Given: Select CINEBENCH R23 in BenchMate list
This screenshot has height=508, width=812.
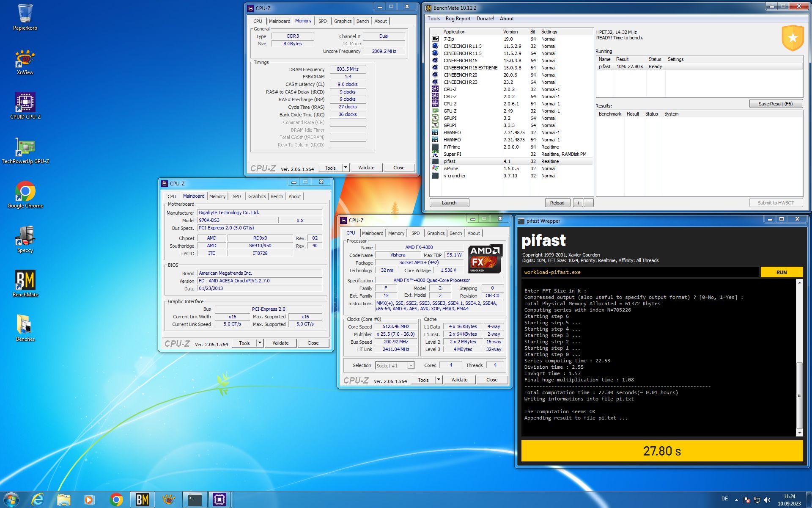Looking at the screenshot, I should point(512,82).
